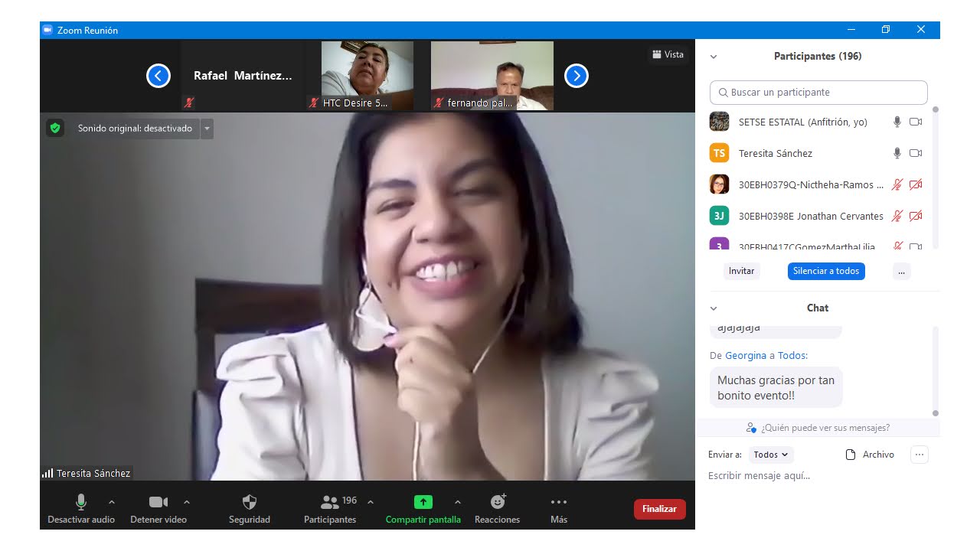
Task: Toggle Teresita Sánchez camera icon
Action: tap(916, 153)
